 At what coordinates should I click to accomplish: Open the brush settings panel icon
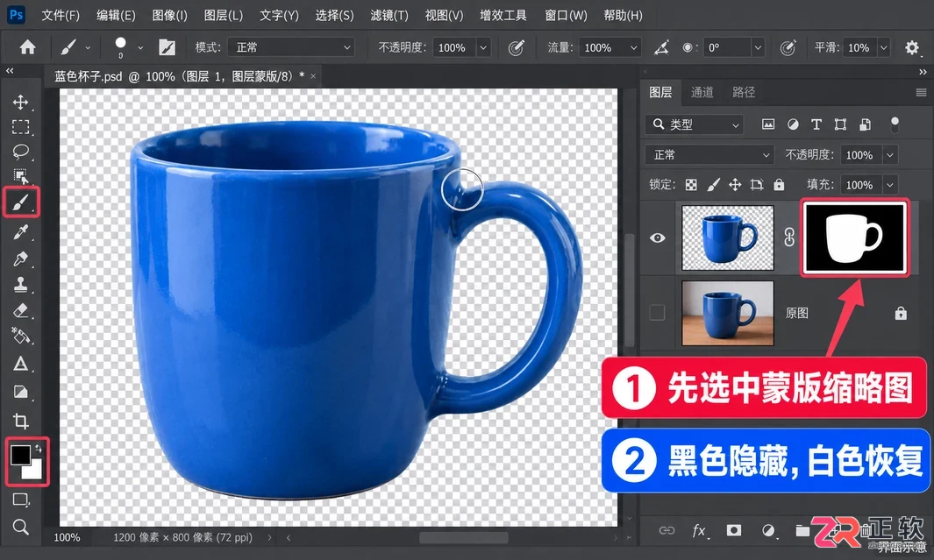167,47
